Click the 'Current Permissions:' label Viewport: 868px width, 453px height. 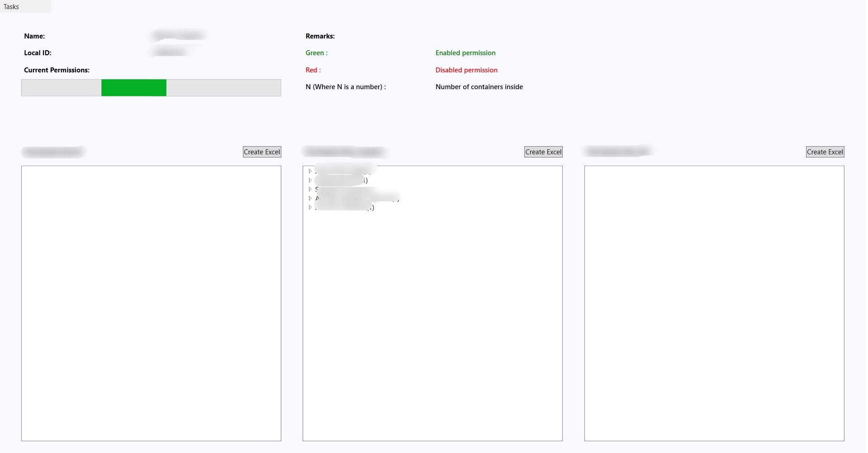click(x=57, y=70)
